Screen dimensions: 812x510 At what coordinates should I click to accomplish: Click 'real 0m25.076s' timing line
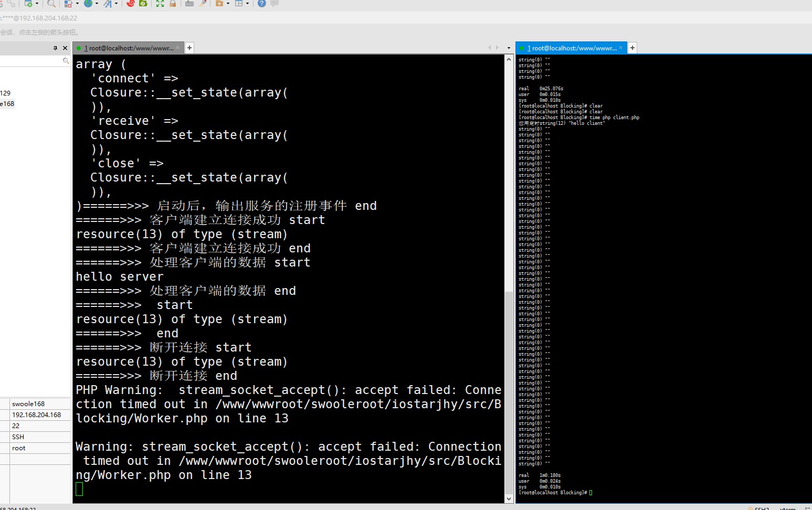point(541,89)
